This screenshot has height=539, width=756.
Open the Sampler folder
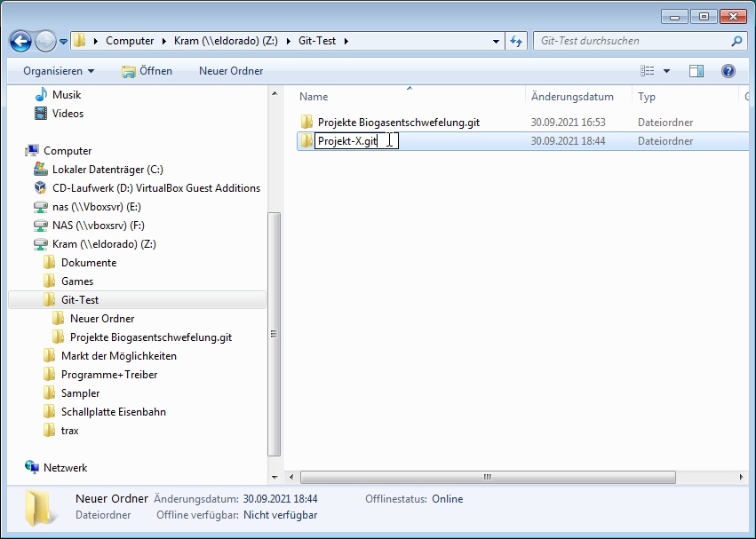click(x=80, y=393)
